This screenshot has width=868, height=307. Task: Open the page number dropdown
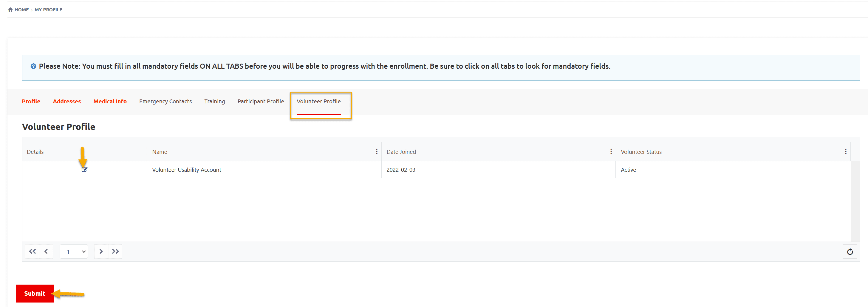click(x=74, y=252)
